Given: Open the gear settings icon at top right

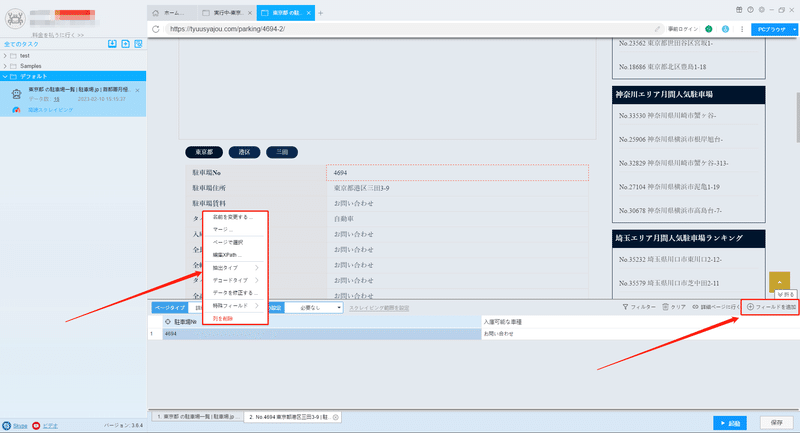Looking at the screenshot, I should pyautogui.click(x=761, y=10).
